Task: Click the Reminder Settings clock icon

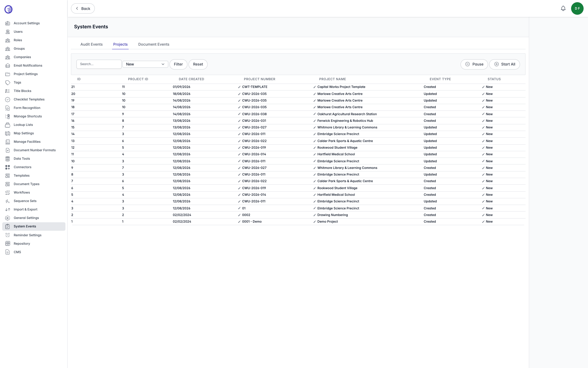Action: [8, 235]
